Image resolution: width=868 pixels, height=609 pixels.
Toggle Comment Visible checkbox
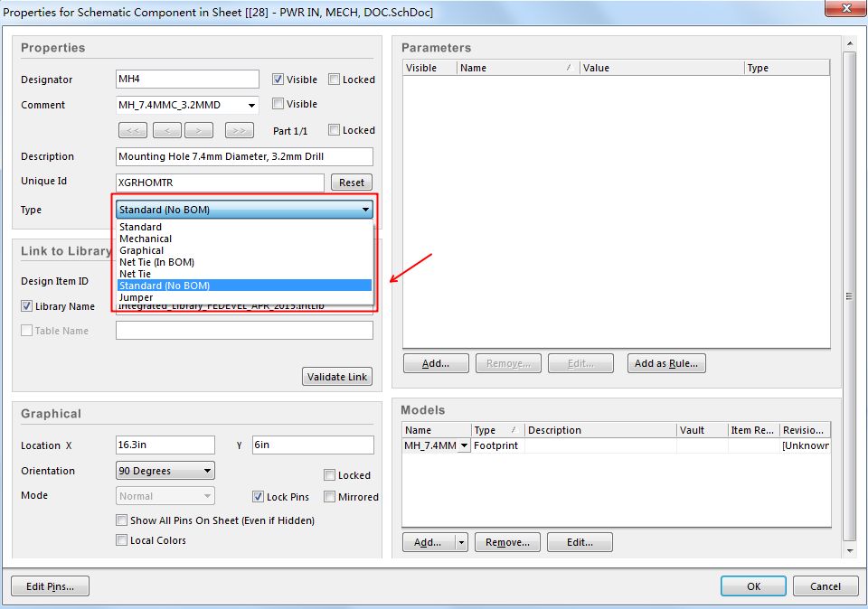(278, 103)
